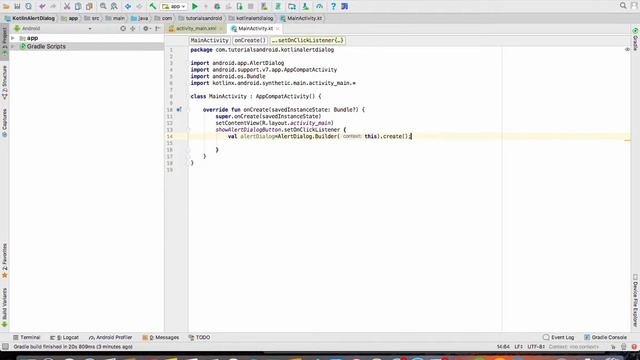Click the Open folder toolbar icon
The width and height of the screenshot is (640, 360).
point(6,6)
